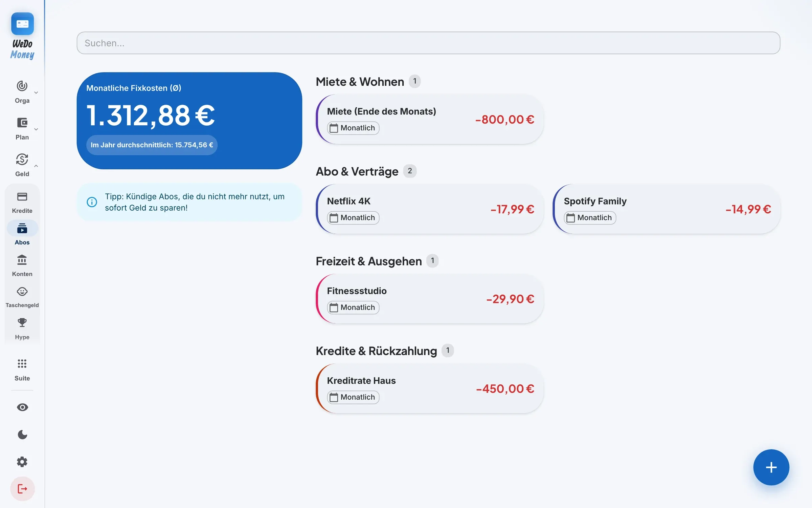This screenshot has height=508, width=812.
Task: Open the Suite apps grid
Action: point(22,364)
